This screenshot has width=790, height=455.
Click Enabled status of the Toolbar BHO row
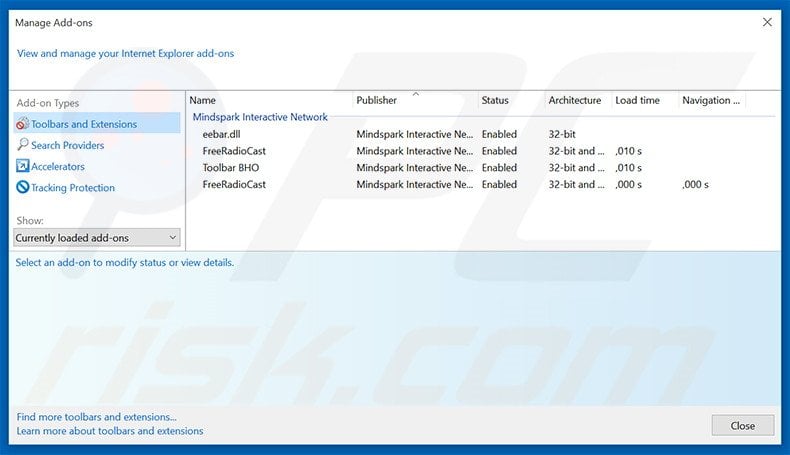click(499, 167)
